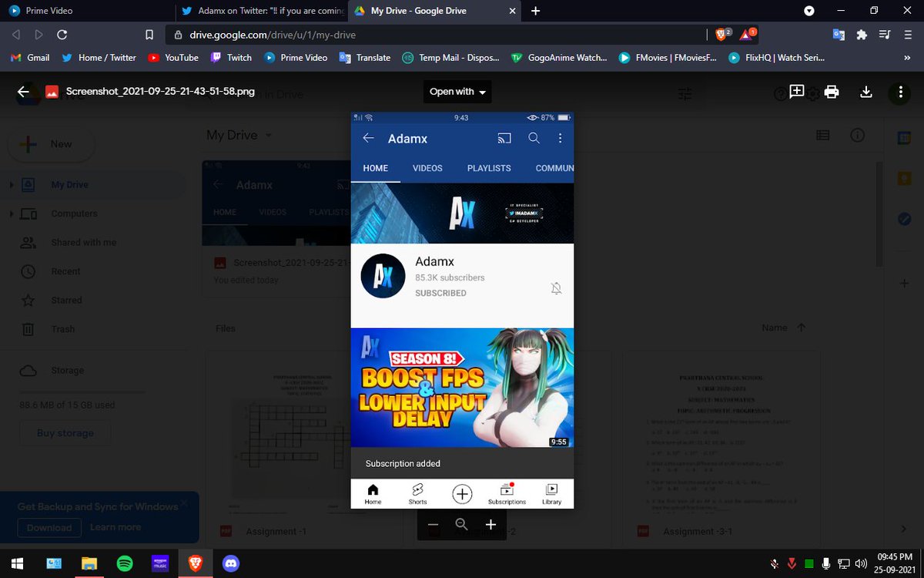The width and height of the screenshot is (924, 578).
Task: Open the Google Translate extension icon
Action: (839, 35)
